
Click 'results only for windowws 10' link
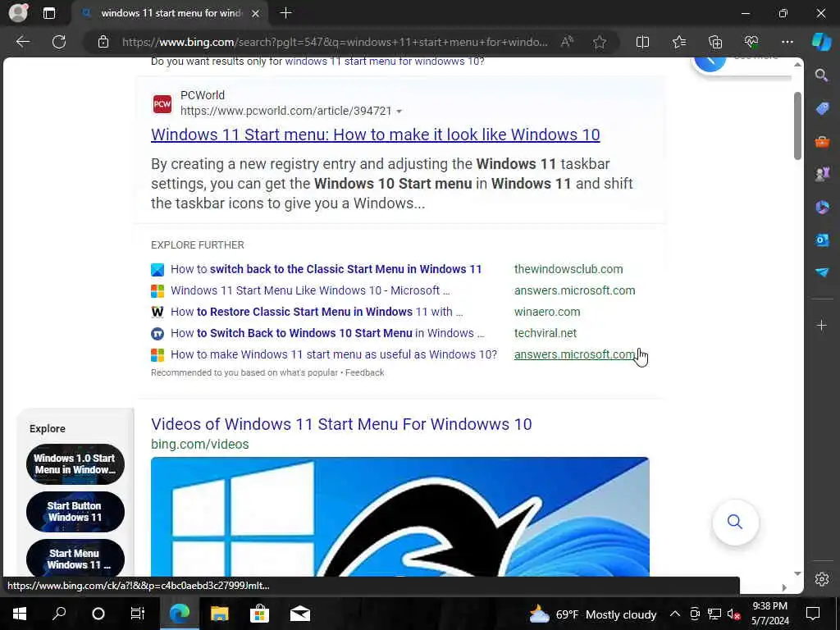[385, 61]
